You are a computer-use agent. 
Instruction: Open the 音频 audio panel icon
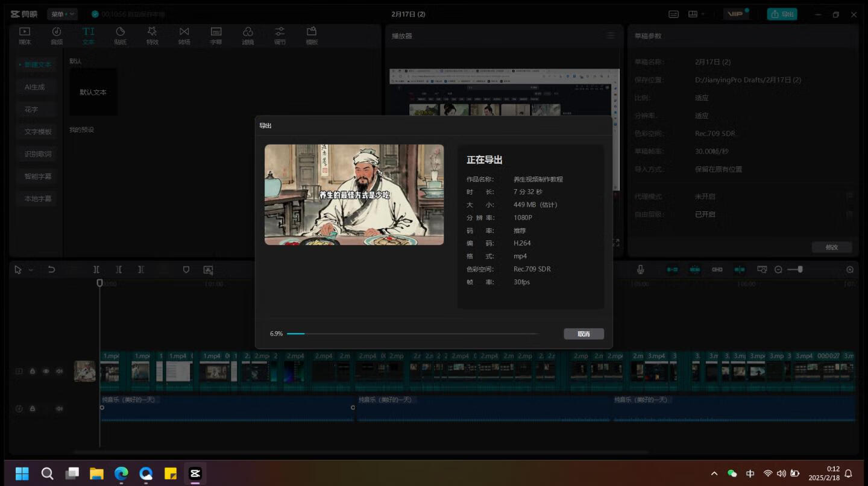[56, 36]
